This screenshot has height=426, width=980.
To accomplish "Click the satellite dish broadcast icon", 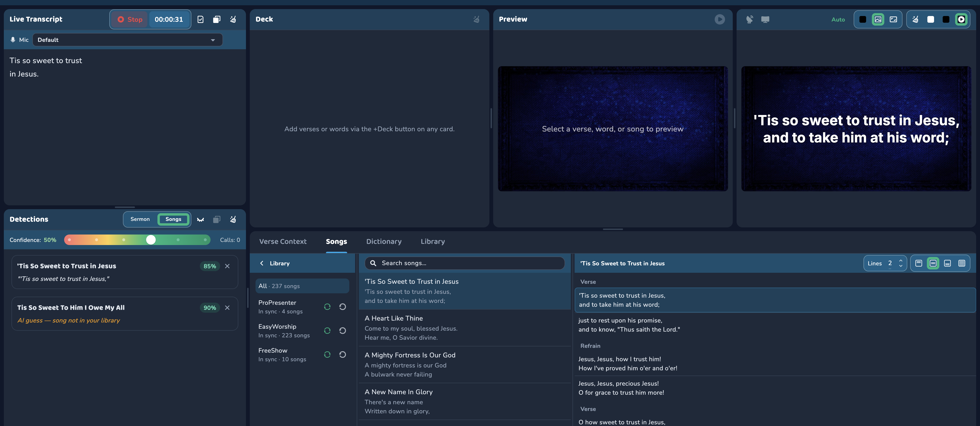I will tap(749, 19).
